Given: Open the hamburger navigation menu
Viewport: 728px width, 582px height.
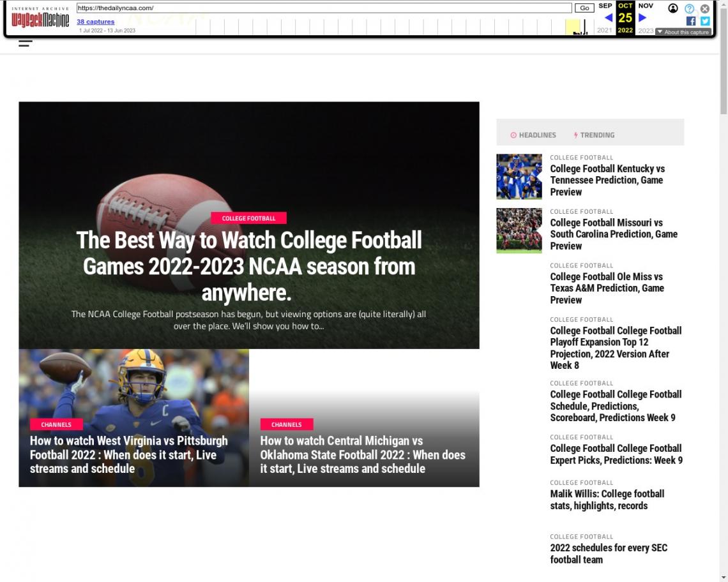Looking at the screenshot, I should [26, 43].
